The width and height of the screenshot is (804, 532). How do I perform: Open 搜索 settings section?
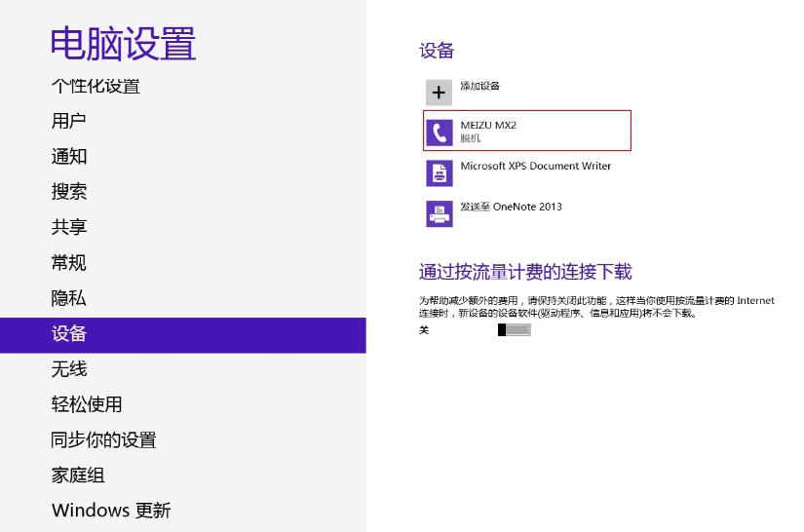click(69, 192)
